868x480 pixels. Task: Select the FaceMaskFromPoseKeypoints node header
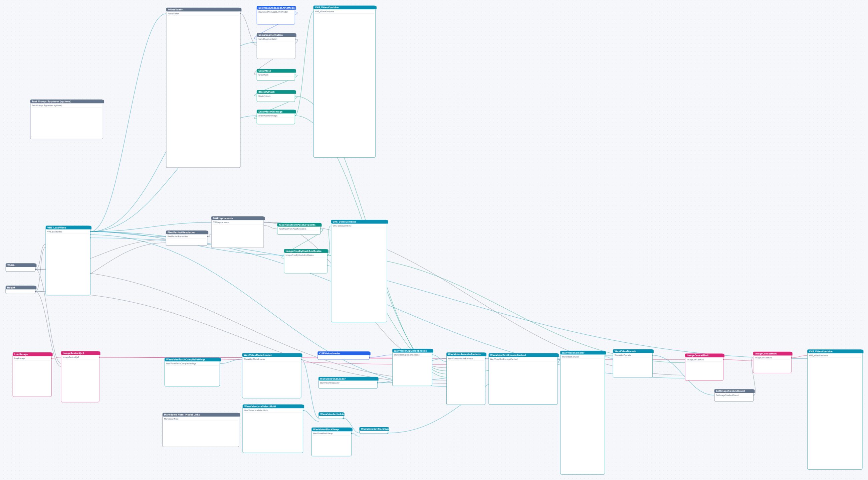[x=299, y=225]
